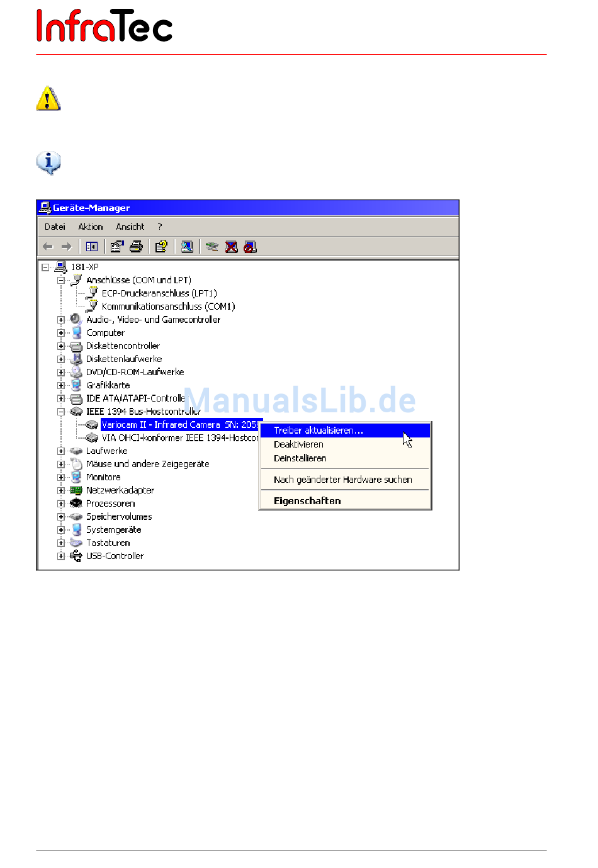
Task: Select the Diskettenlaufwerke label
Action: 124,359
